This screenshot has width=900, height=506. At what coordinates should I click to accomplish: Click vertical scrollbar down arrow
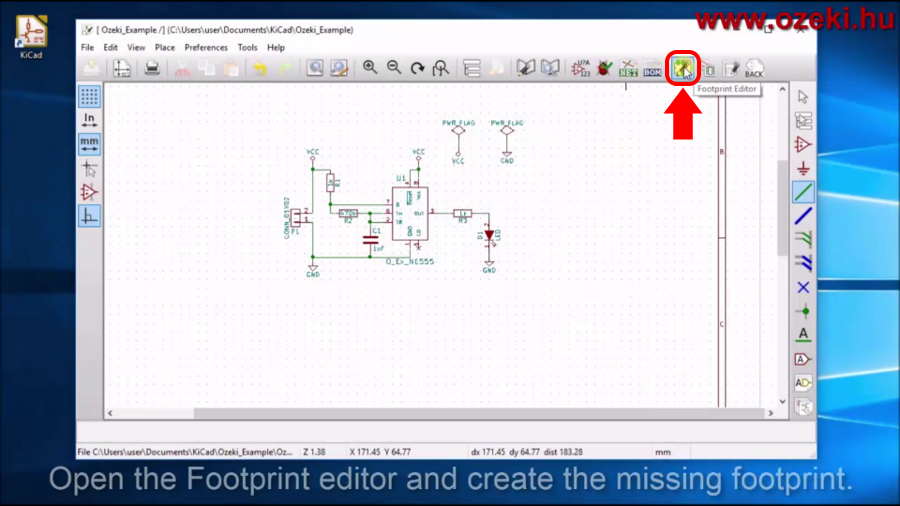click(x=782, y=401)
